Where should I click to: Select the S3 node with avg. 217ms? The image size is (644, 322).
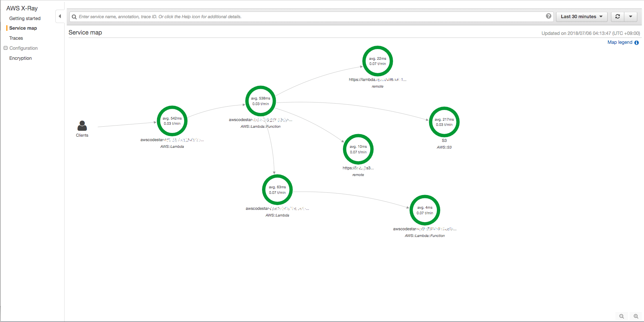[444, 122]
